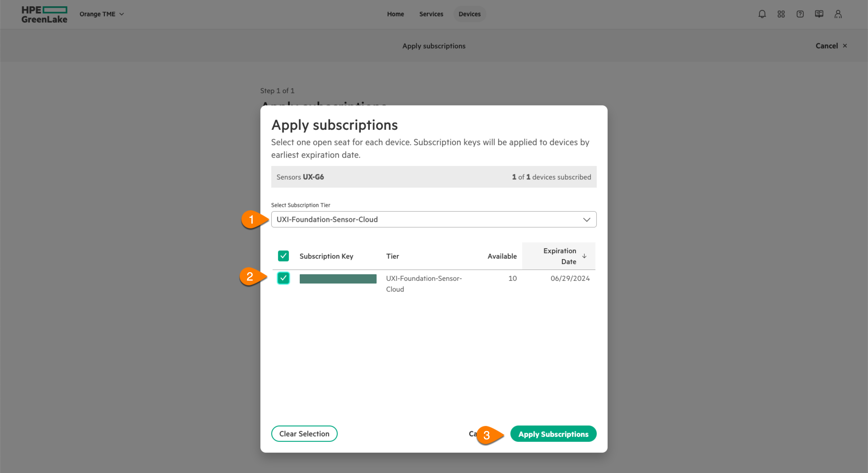The width and height of the screenshot is (868, 473).
Task: Click the '1 of 1 devices subscribed' text
Action: point(551,177)
